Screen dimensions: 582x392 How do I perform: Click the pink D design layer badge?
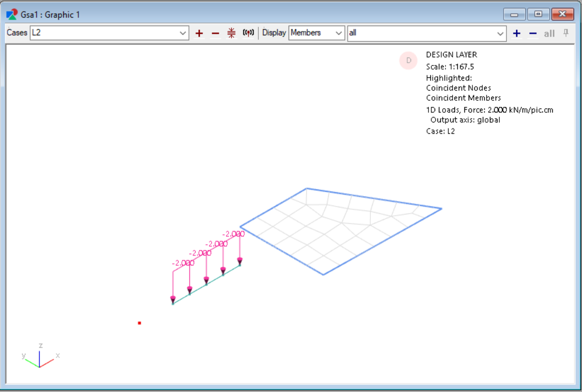pos(409,60)
